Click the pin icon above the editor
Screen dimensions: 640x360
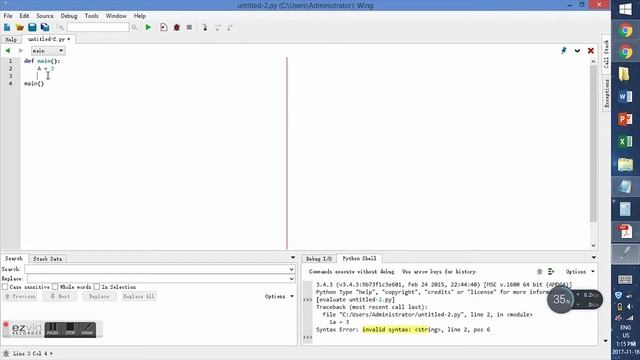[x=564, y=51]
